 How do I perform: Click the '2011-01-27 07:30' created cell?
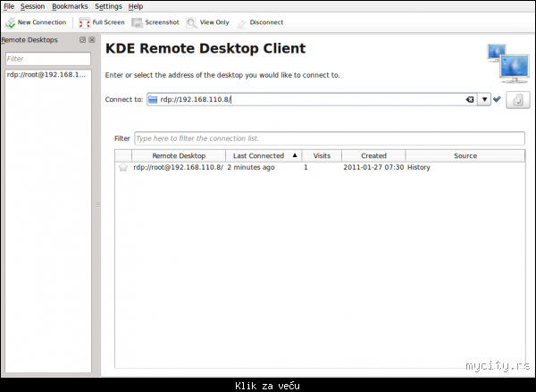coord(373,167)
